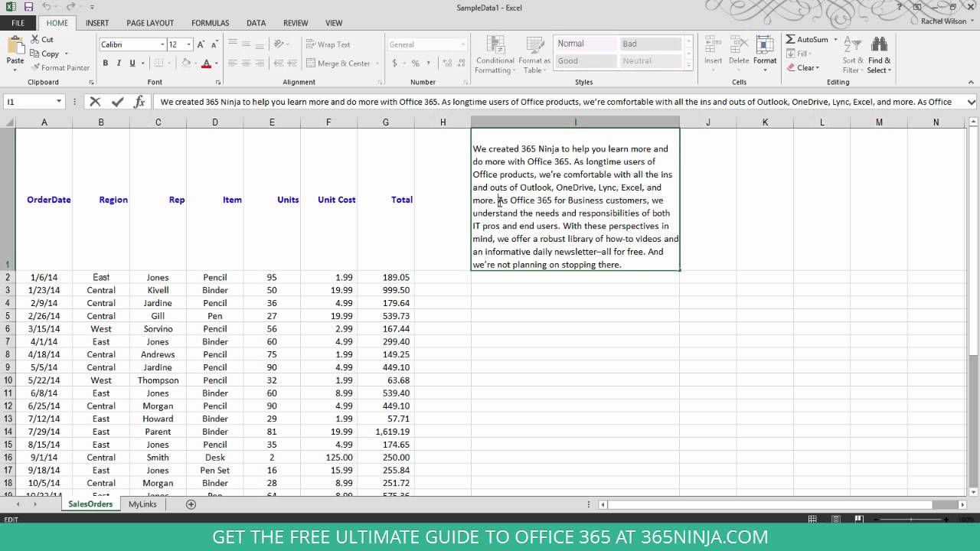
Task: Click the Font Color red A
Action: pyautogui.click(x=206, y=64)
